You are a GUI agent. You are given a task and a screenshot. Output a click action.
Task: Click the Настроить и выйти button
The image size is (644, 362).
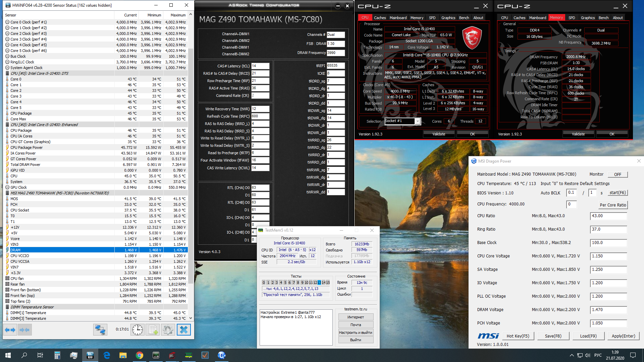tap(356, 333)
